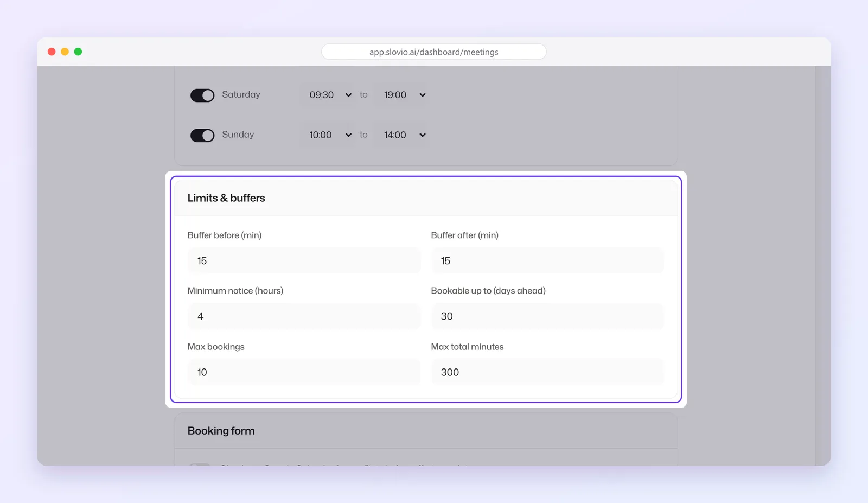Click the Booking form heading
868x503 pixels.
click(221, 431)
